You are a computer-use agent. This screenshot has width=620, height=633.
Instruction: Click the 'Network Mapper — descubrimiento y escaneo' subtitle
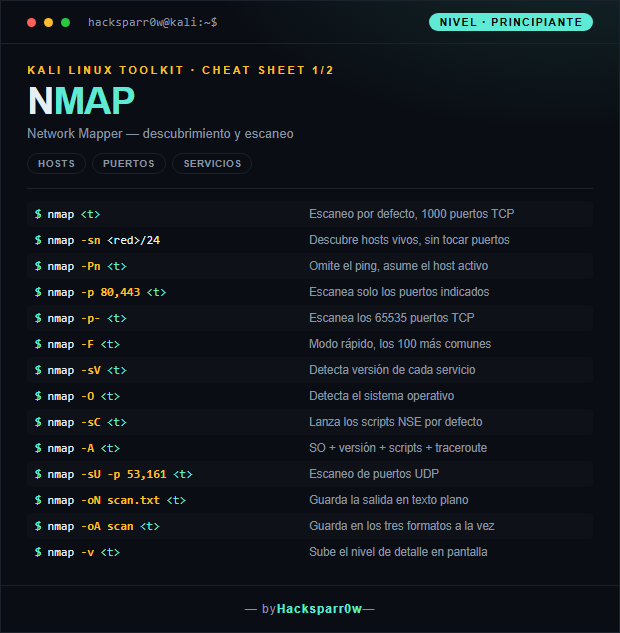click(x=160, y=134)
